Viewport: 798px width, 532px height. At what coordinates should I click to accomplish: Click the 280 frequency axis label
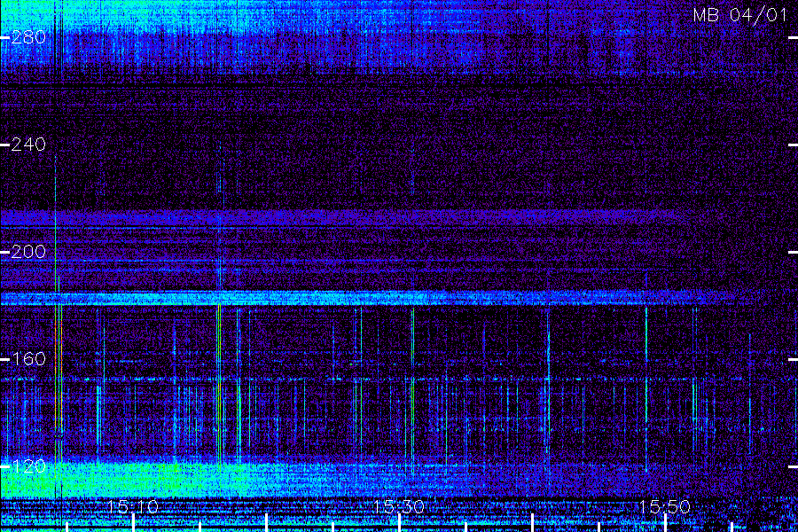pyautogui.click(x=28, y=37)
